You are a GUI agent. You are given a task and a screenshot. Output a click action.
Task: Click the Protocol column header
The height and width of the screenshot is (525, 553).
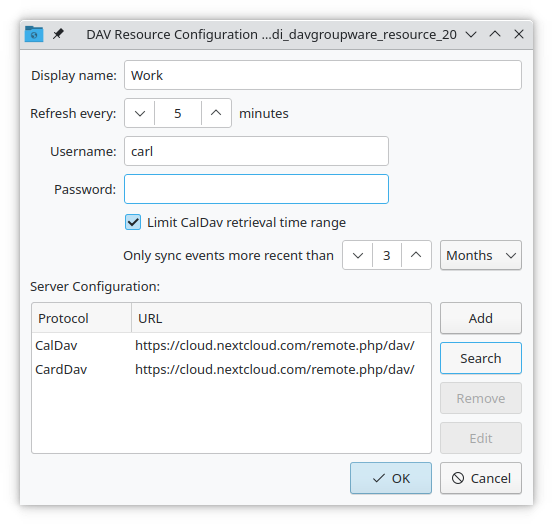tap(81, 318)
